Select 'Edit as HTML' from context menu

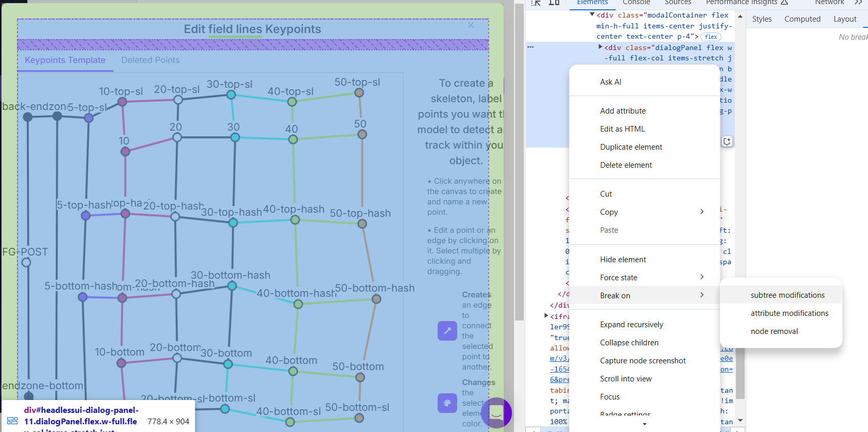pos(622,129)
